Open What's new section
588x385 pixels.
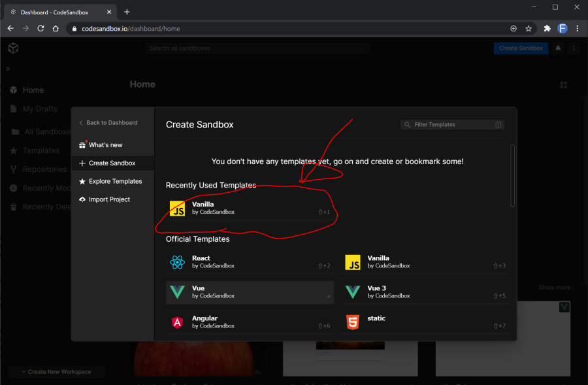pos(105,145)
